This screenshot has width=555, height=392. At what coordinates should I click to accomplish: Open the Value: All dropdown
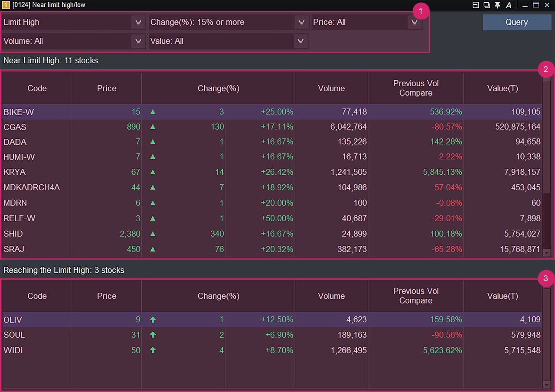(x=300, y=41)
